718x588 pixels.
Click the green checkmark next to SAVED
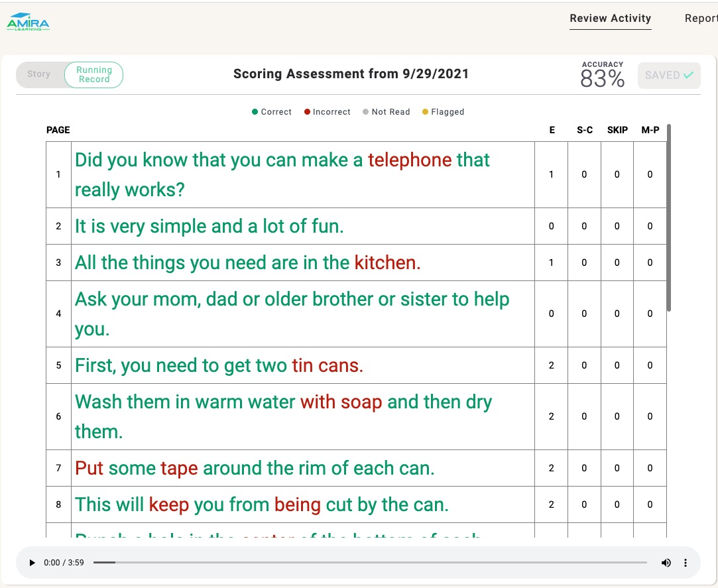(x=689, y=75)
